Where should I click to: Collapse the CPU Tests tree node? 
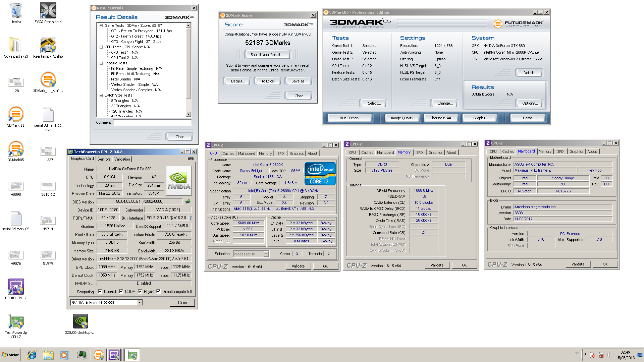pyautogui.click(x=101, y=47)
